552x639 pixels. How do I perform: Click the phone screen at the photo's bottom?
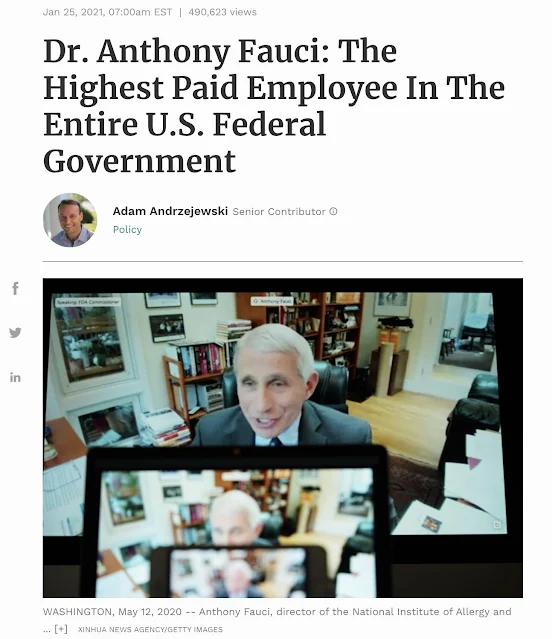[238, 573]
